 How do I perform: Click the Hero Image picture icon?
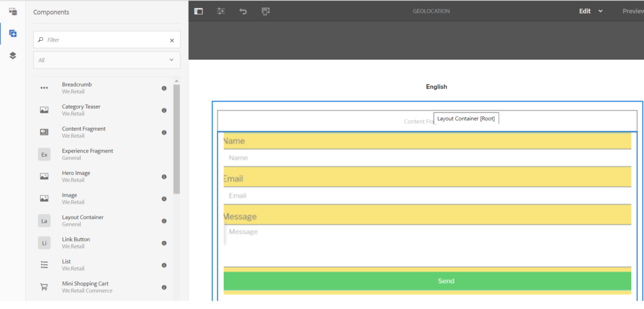pos(45,177)
